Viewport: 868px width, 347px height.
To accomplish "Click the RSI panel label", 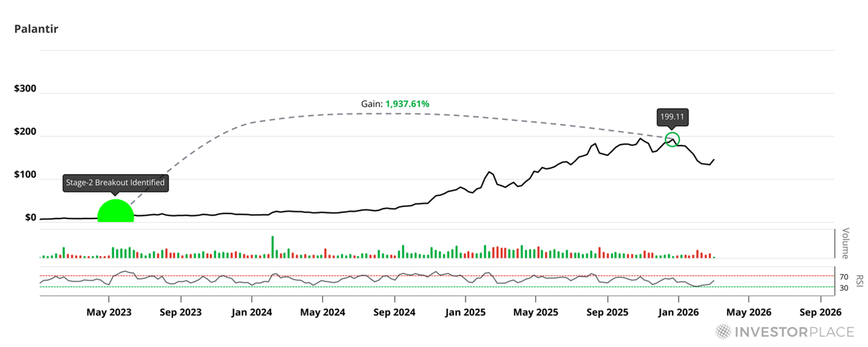I will click(859, 281).
